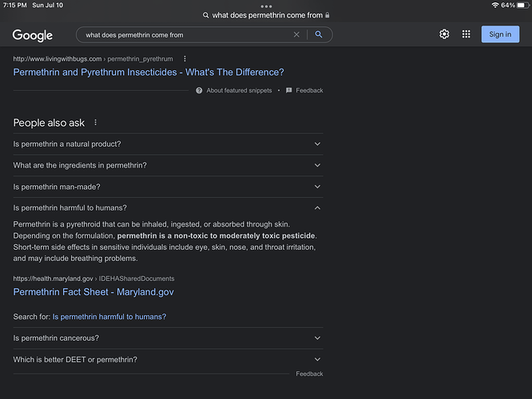Expand 'Is permethrin man-made?' question

pos(168,187)
